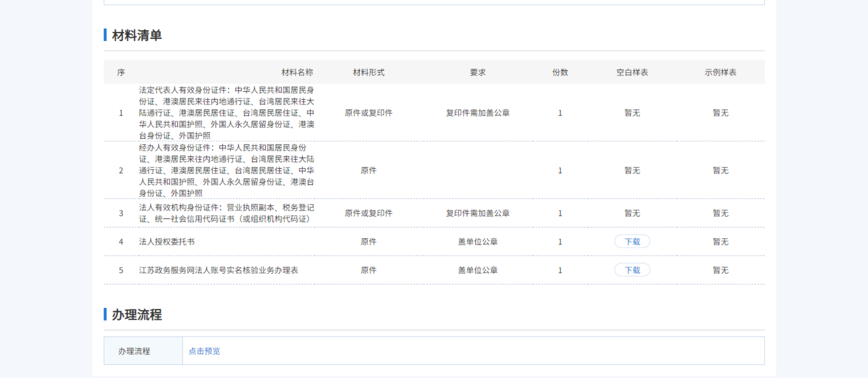The image size is (868, 378).
Task: Click the 办理流程 section heading
Action: click(137, 315)
